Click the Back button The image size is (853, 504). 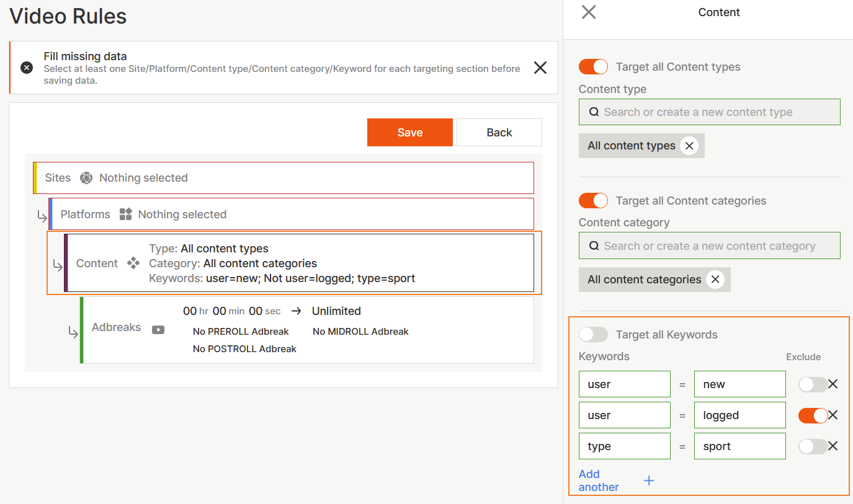pyautogui.click(x=499, y=133)
